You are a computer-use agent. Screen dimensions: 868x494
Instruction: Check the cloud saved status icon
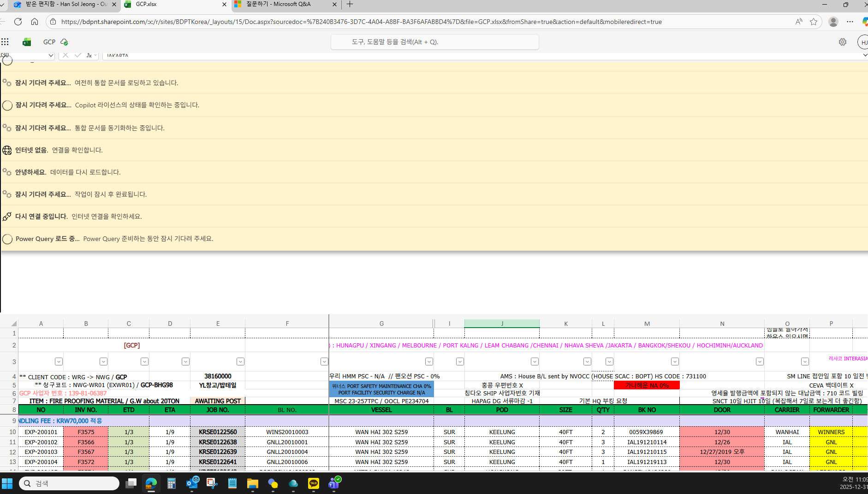tap(64, 42)
